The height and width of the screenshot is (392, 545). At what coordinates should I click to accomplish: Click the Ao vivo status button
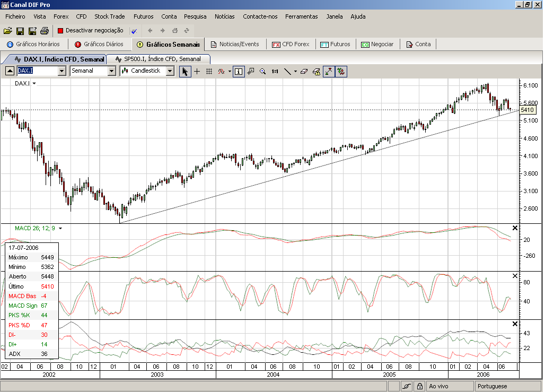[x=450, y=386]
